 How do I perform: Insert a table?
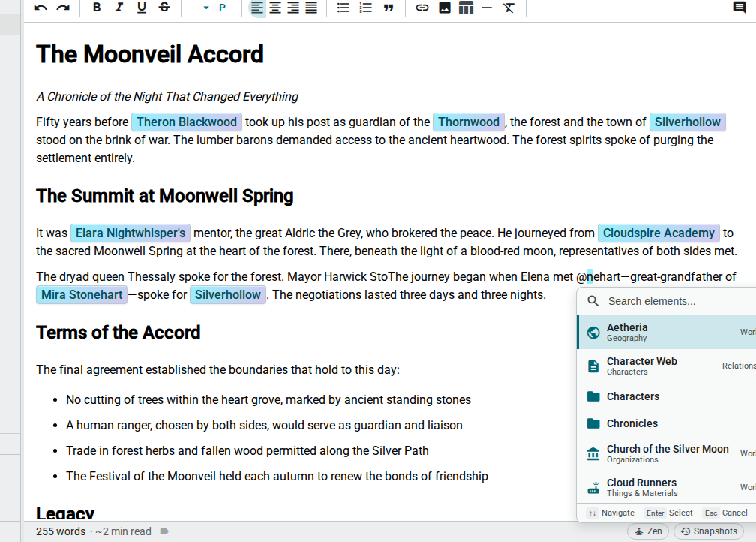point(466,8)
